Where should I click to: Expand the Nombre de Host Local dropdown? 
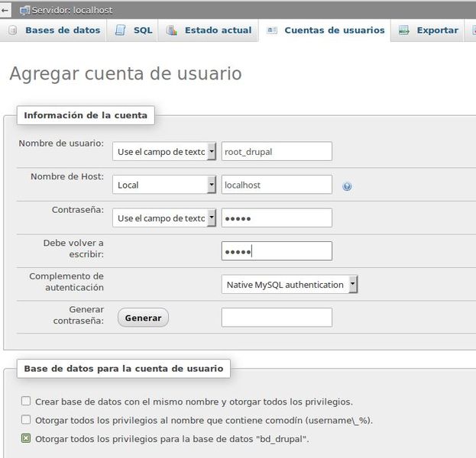tap(164, 185)
